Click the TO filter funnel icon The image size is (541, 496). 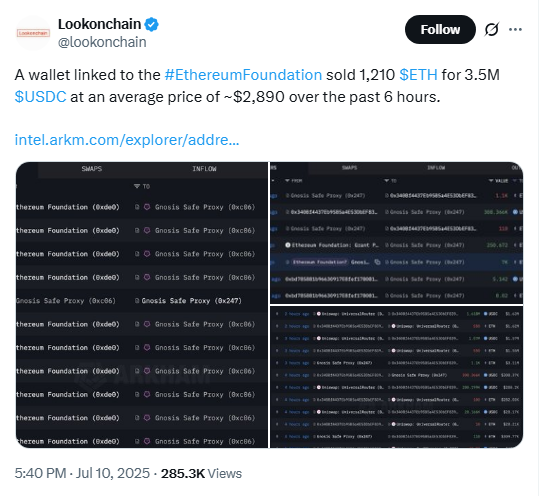pyautogui.click(x=137, y=186)
